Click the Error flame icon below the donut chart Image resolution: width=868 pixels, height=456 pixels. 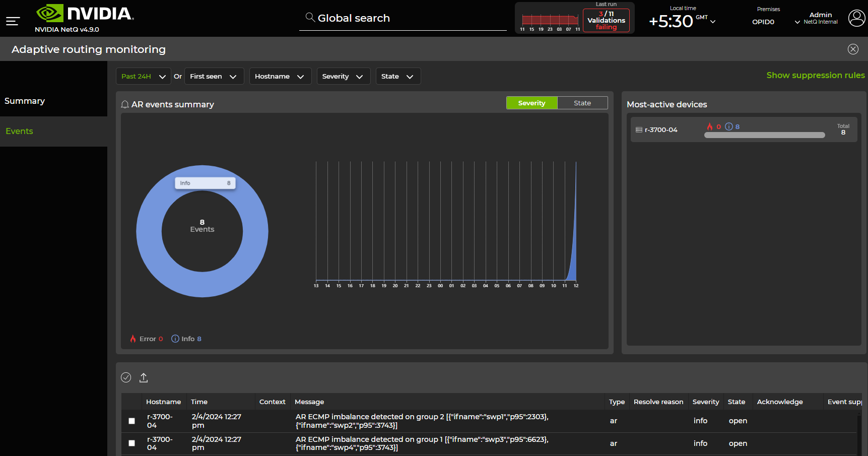tap(132, 338)
